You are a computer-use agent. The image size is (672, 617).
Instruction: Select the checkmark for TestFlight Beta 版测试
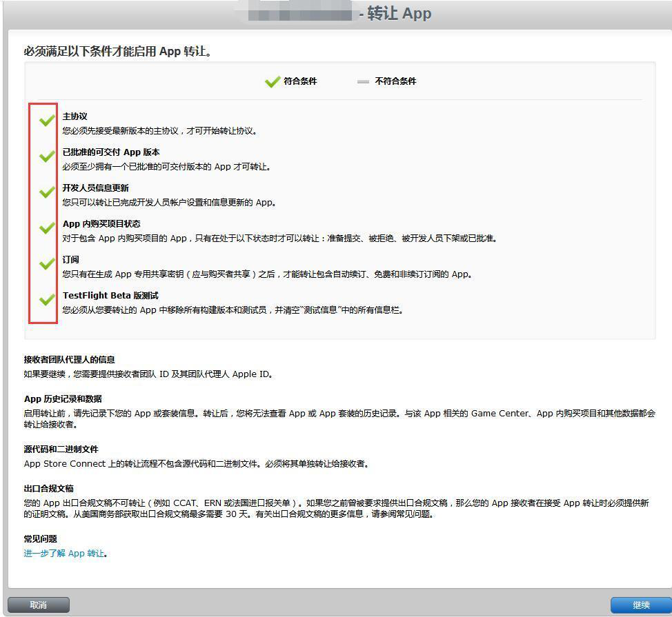(46, 300)
